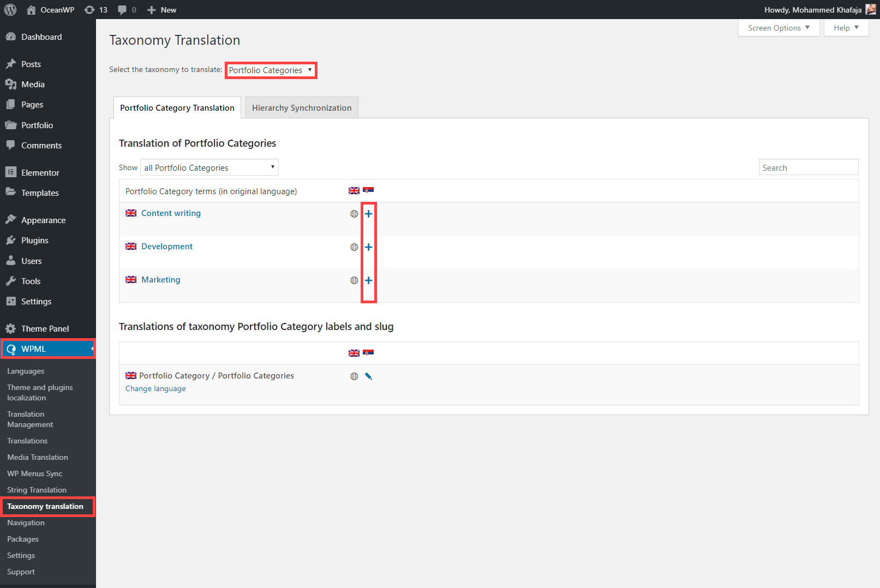The image size is (880, 588).
Task: Click the Serbian flag in labels table header
Action: pyautogui.click(x=368, y=353)
